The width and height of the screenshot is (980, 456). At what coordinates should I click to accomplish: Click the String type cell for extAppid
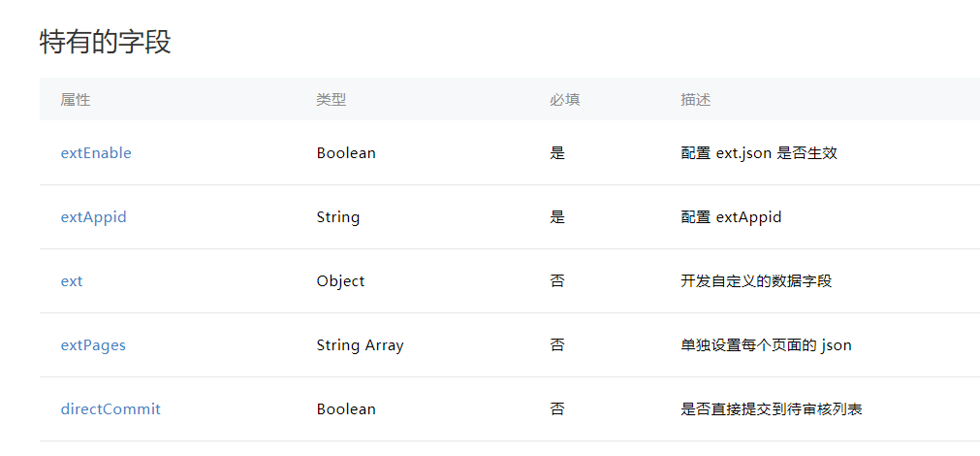point(338,217)
